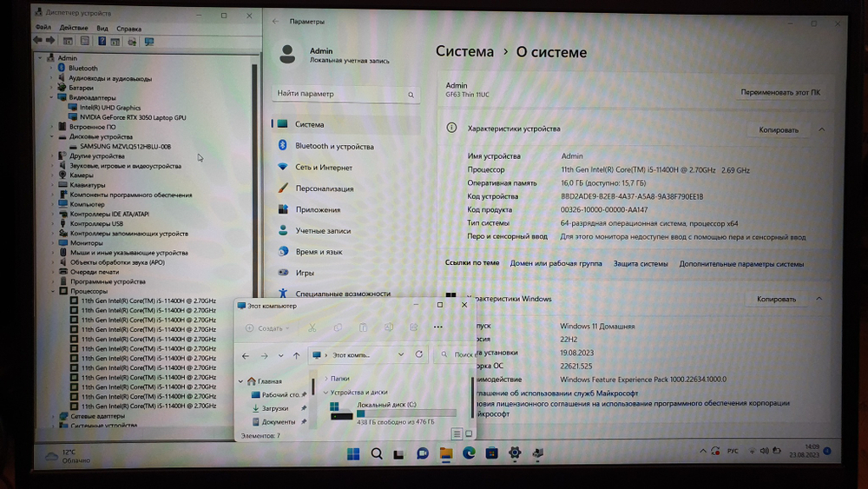This screenshot has width=868, height=489.
Task: Expand Мониторы node in Device Manager
Action: (x=53, y=242)
